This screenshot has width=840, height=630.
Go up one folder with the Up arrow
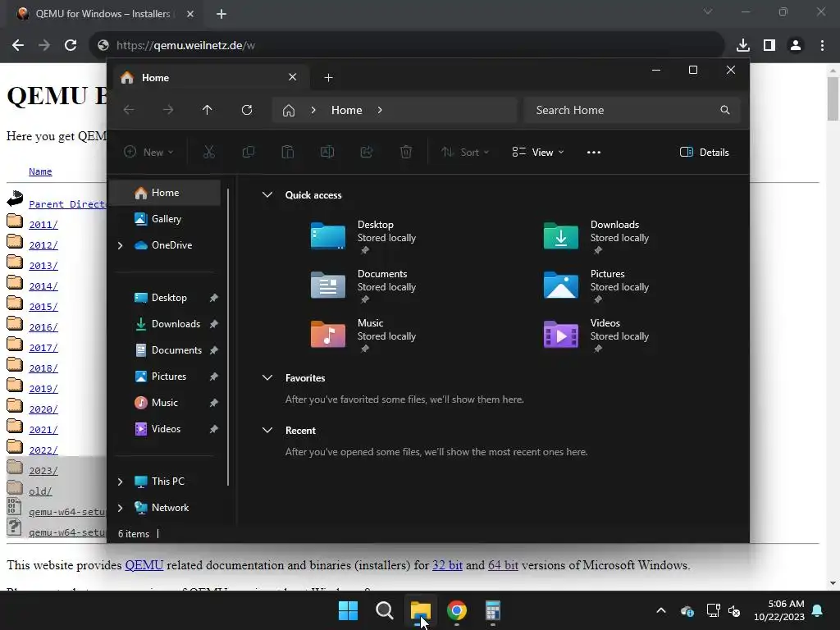tap(208, 110)
